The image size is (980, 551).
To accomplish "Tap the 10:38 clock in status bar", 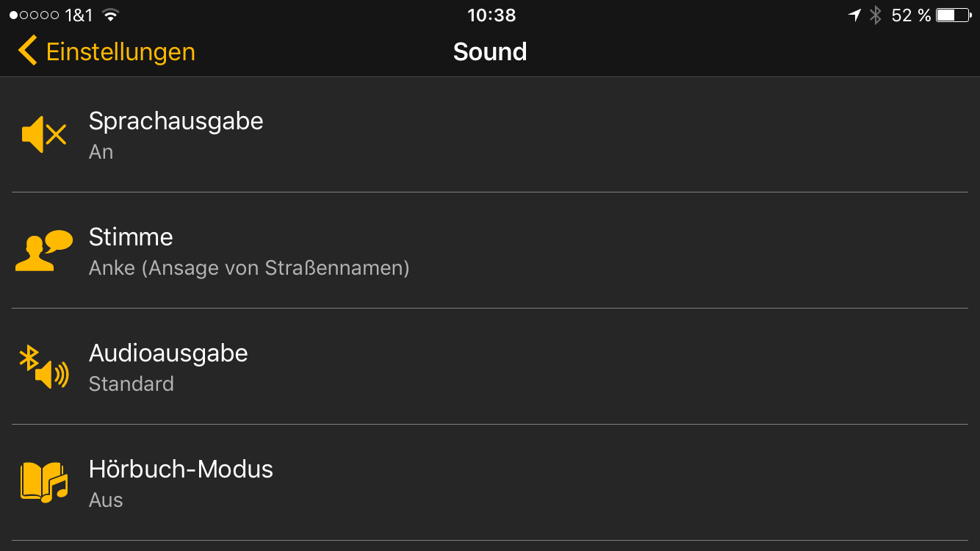I will pyautogui.click(x=491, y=15).
